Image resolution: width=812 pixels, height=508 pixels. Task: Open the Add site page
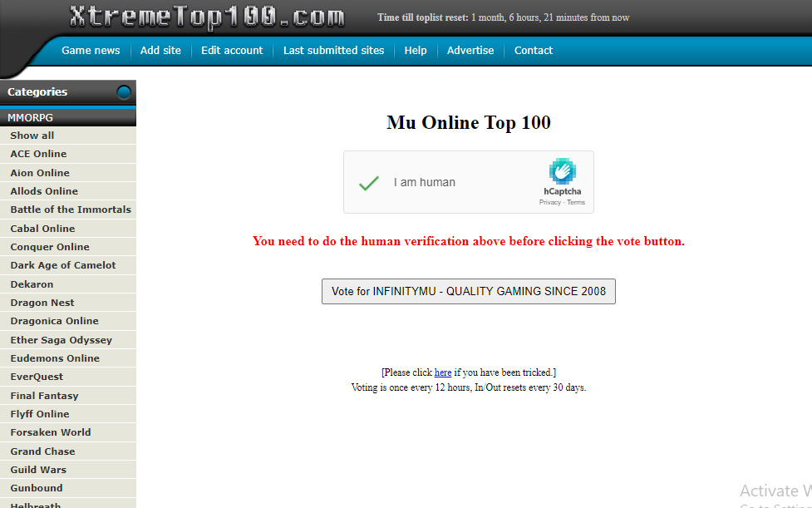[160, 50]
